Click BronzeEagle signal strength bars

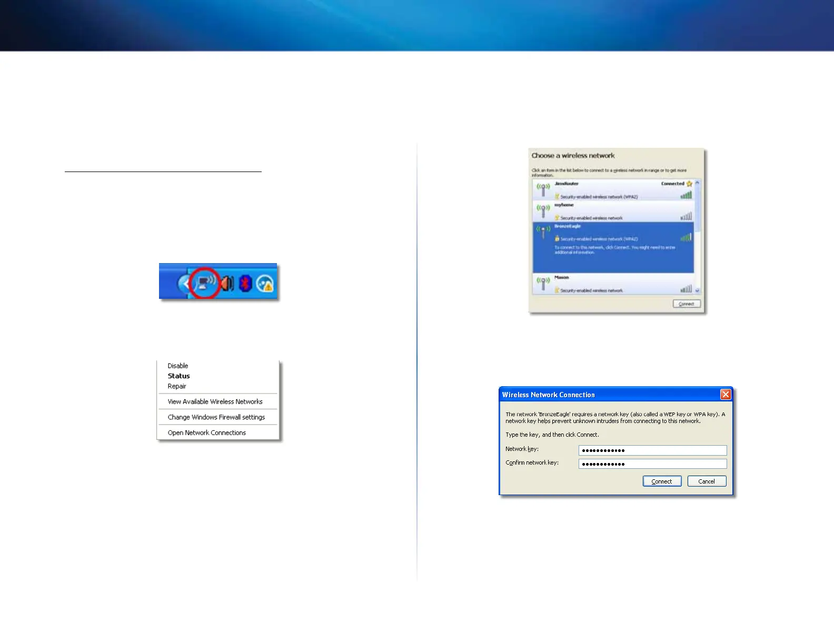coord(686,237)
